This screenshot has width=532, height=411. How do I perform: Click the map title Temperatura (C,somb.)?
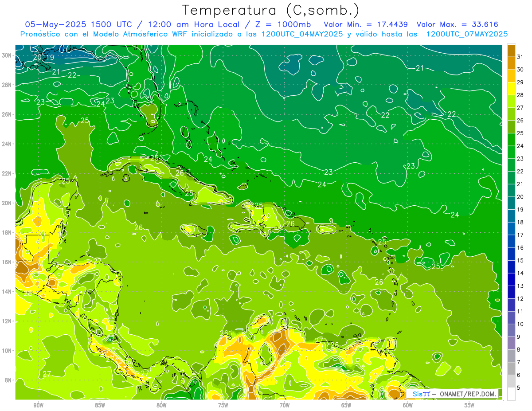270,10
